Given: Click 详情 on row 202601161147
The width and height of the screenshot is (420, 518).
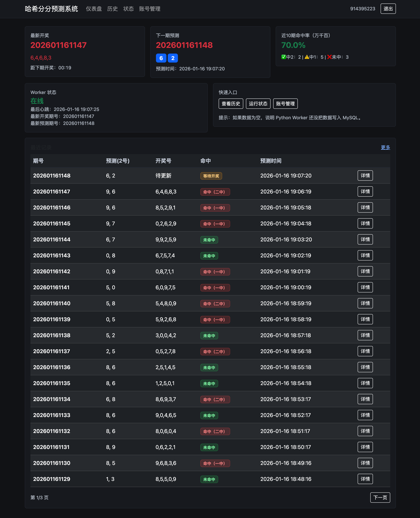Looking at the screenshot, I should point(365,191).
